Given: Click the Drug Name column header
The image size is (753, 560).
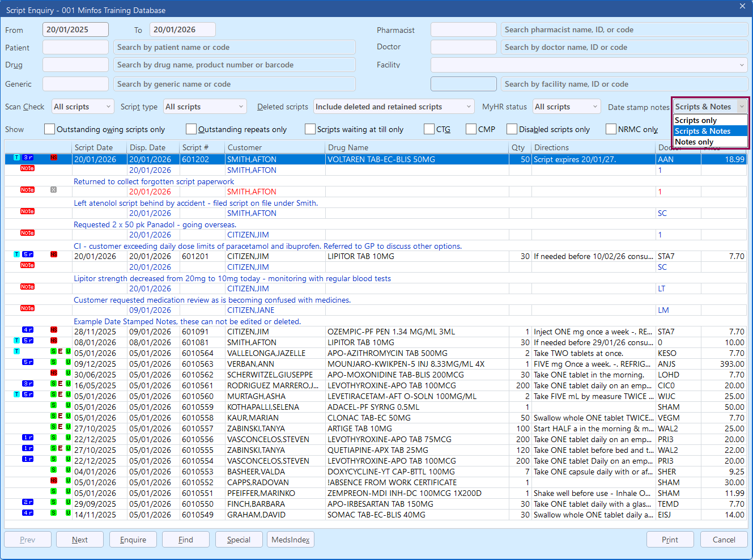Looking at the screenshot, I should [416, 147].
